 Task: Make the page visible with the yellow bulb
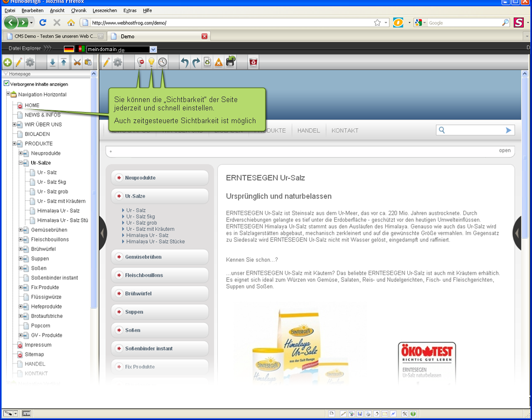click(x=151, y=62)
